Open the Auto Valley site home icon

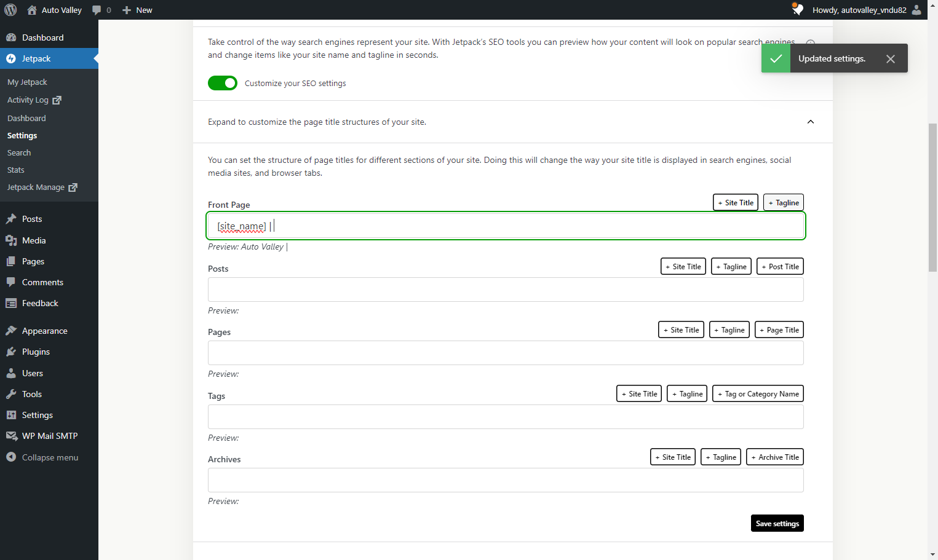(x=32, y=10)
